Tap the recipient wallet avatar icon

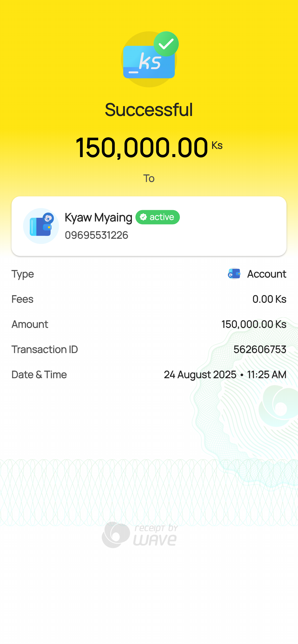pyautogui.click(x=41, y=226)
